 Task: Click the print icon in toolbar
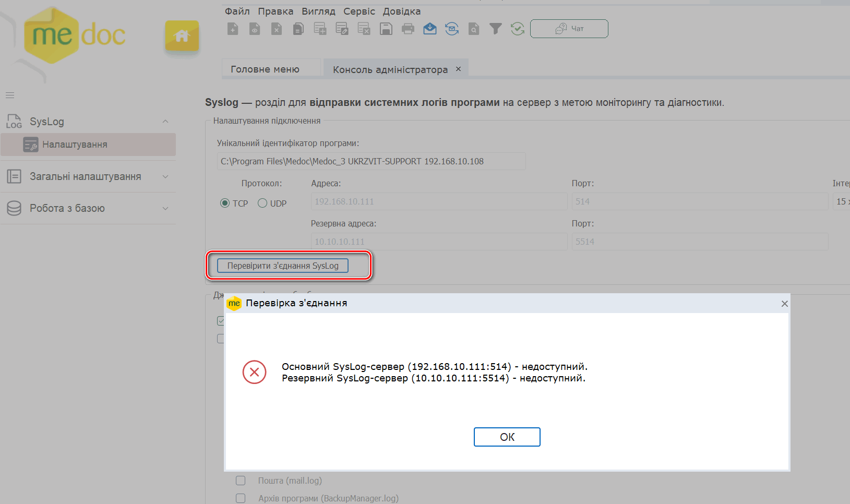click(x=408, y=29)
